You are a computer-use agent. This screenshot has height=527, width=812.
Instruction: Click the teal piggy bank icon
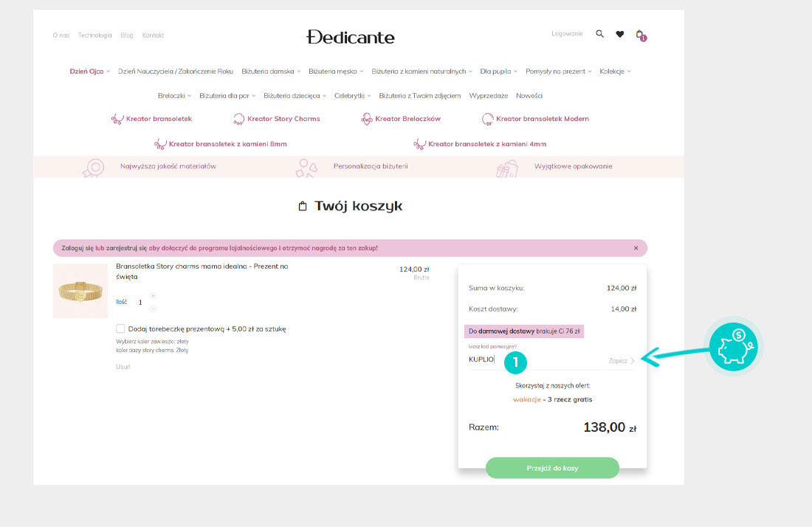[733, 346]
